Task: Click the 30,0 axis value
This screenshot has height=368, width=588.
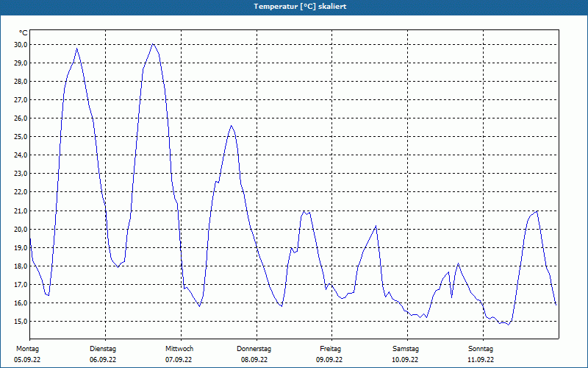Action: (21, 45)
